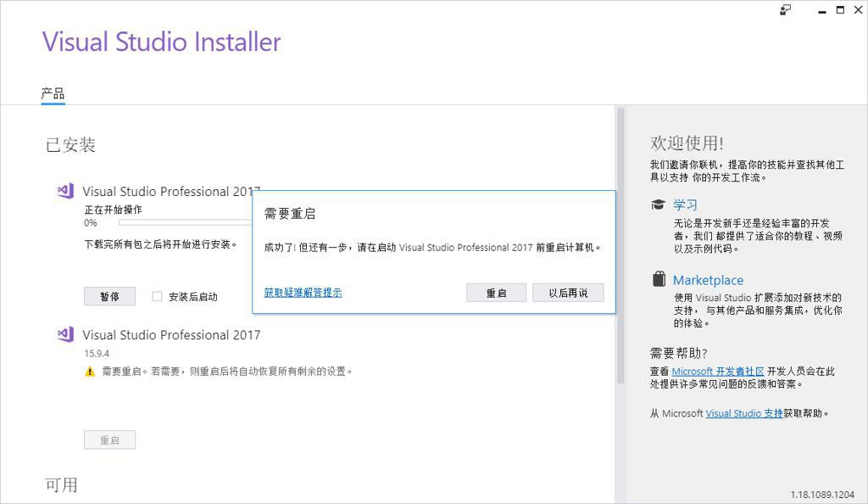
Task: Click the 正在开始操作 status text
Action: pos(113,210)
